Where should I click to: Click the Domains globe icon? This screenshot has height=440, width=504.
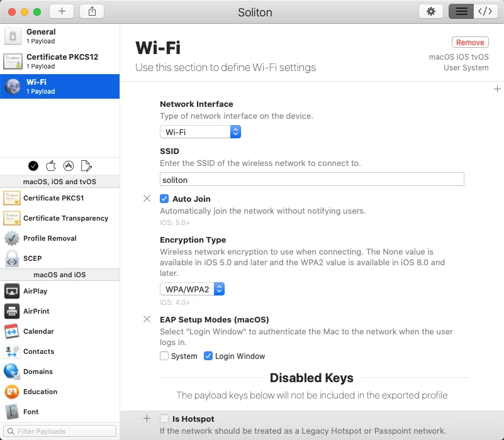point(12,371)
